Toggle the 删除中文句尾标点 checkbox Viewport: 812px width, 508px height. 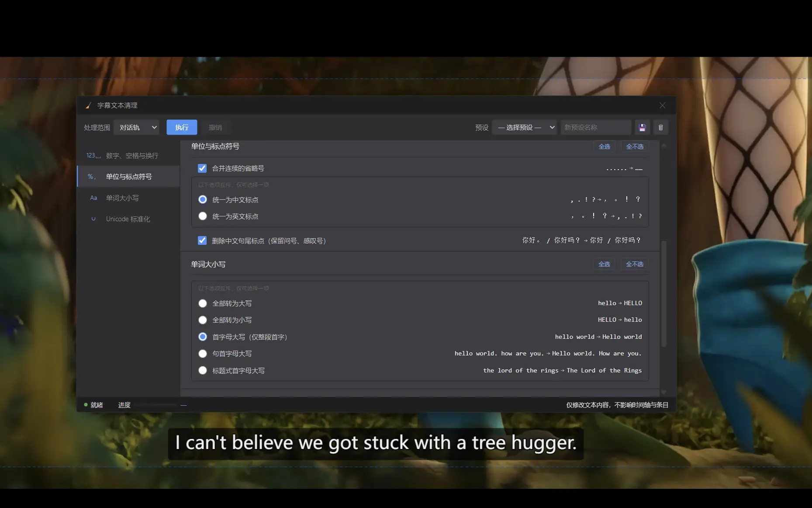(202, 241)
